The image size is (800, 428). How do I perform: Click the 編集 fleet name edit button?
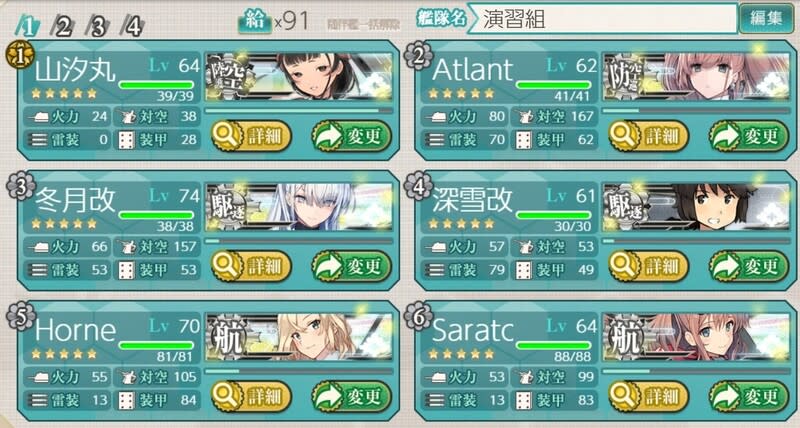pyautogui.click(x=766, y=18)
